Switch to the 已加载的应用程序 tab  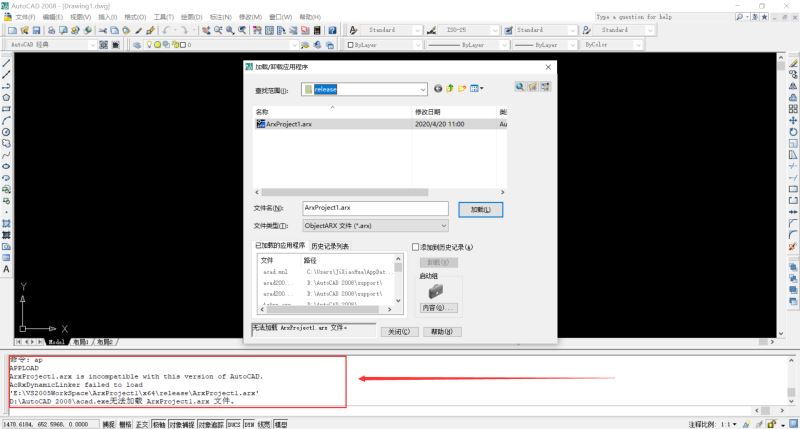pos(280,245)
